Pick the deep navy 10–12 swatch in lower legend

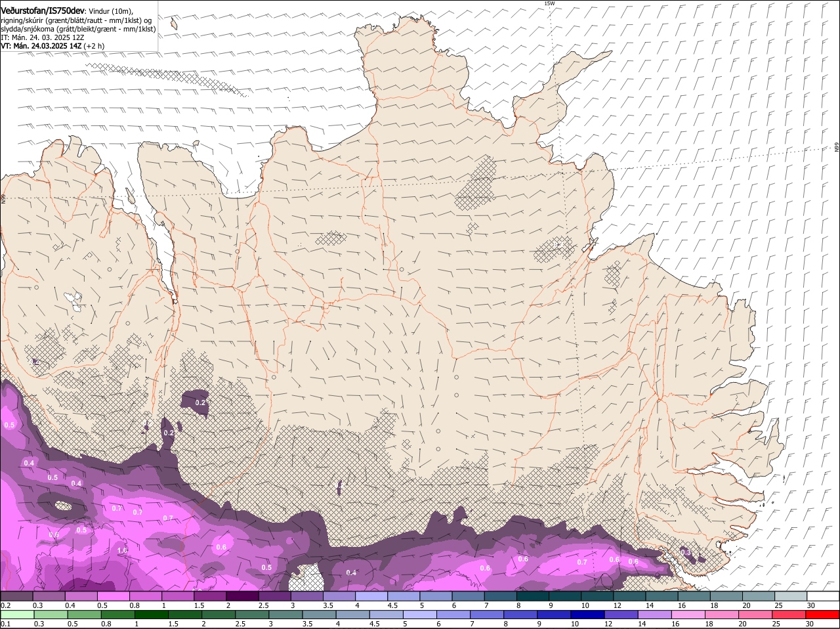pos(587,615)
